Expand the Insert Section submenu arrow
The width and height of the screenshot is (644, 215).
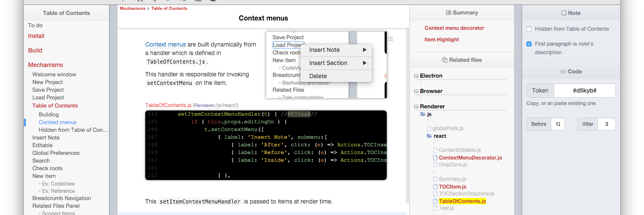pos(365,63)
